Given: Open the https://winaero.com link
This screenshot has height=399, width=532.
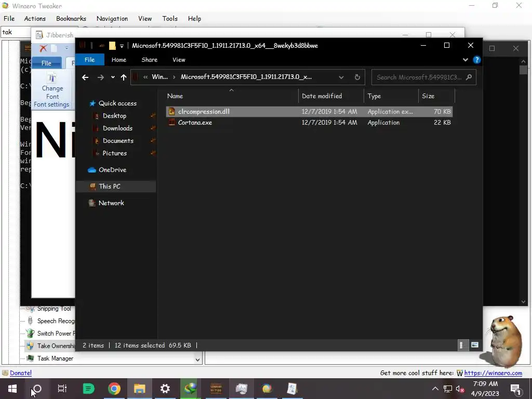Looking at the screenshot, I should (x=493, y=373).
